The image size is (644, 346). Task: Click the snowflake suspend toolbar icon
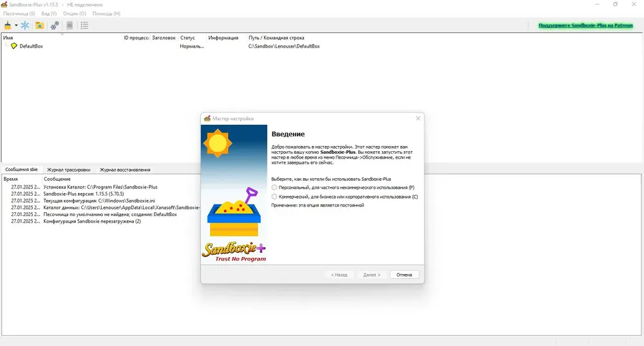point(25,26)
